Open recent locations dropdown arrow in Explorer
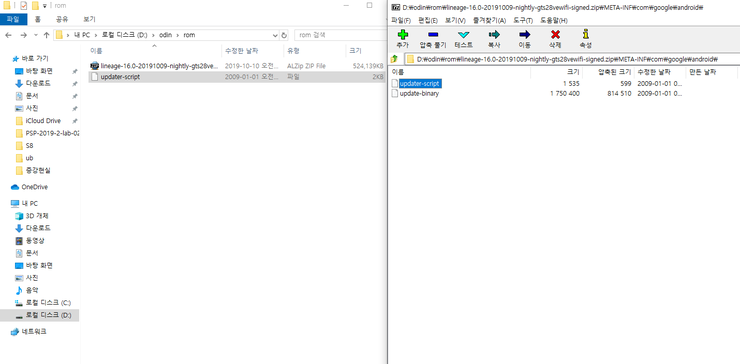This screenshot has width=740, height=364. click(35, 35)
